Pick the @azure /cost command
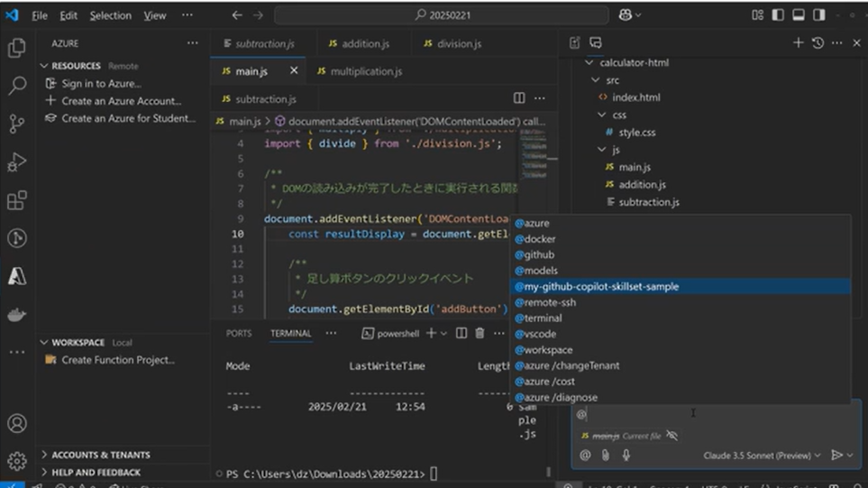Screen dimensions: 868x488 [x=680, y=382]
